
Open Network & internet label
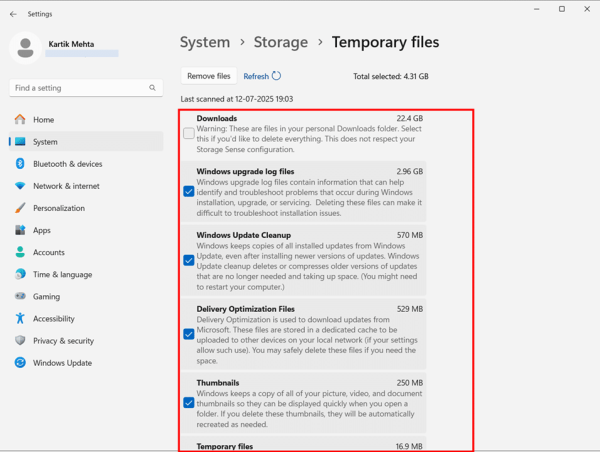tap(66, 186)
